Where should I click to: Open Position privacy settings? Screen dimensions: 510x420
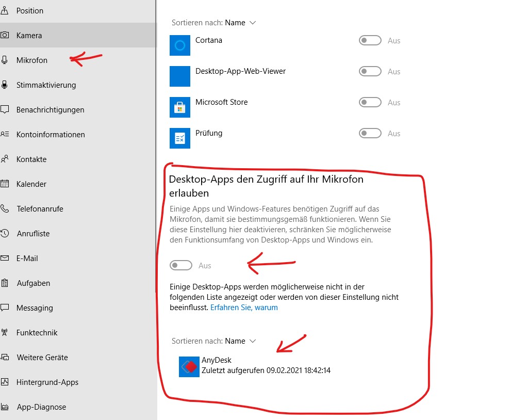[x=78, y=10]
